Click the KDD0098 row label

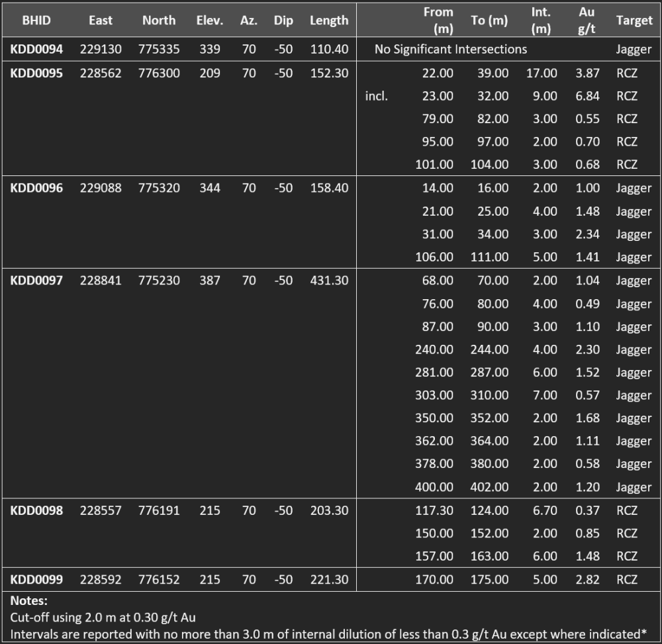pos(36,510)
